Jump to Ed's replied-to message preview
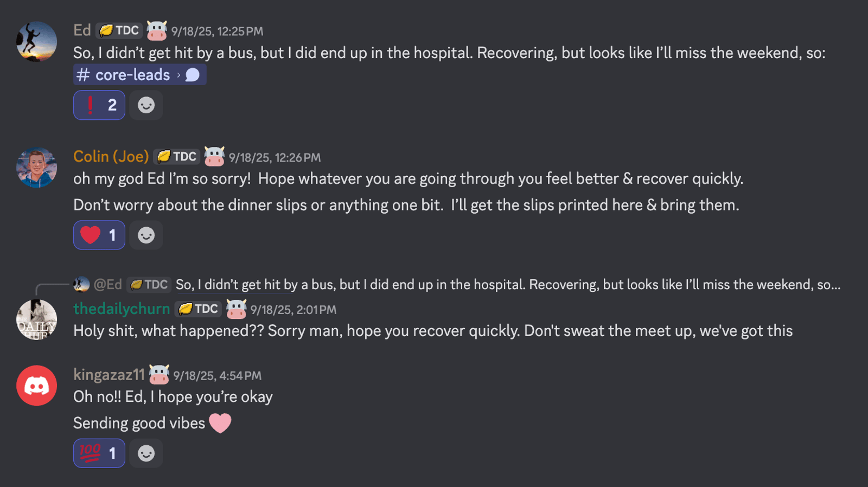The width and height of the screenshot is (868, 487). (x=508, y=285)
